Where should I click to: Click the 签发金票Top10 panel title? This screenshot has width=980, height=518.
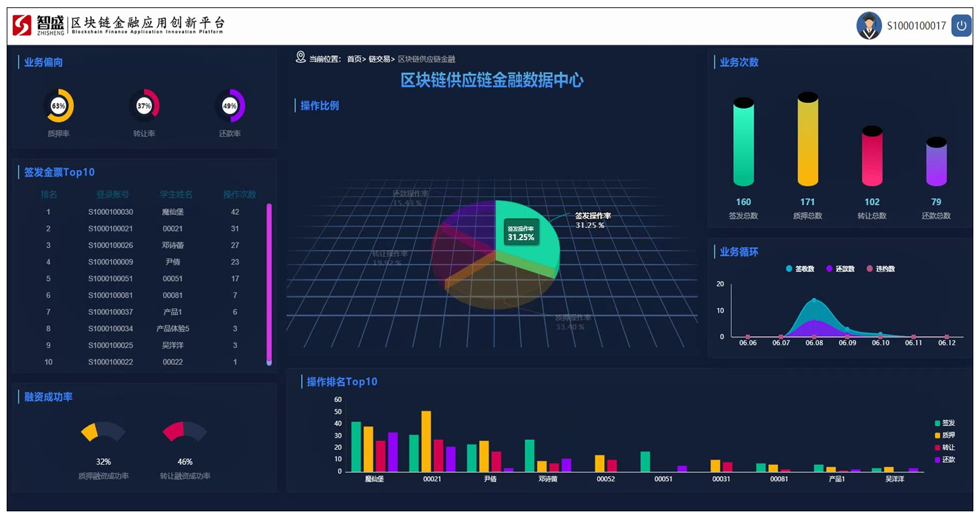click(x=59, y=172)
